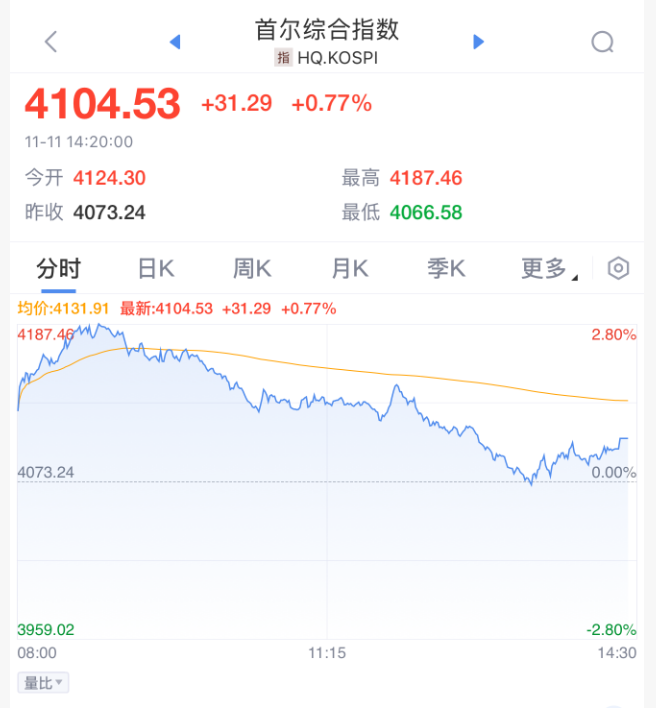Go to previous index with left triangle
Image resolution: width=656 pixels, height=708 pixels.
(x=175, y=42)
